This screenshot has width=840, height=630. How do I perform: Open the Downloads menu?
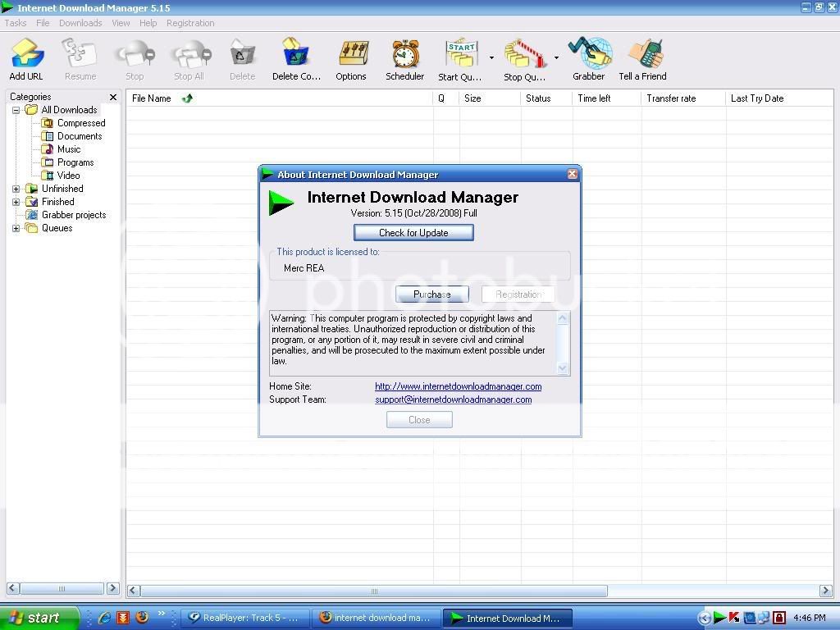tap(80, 23)
